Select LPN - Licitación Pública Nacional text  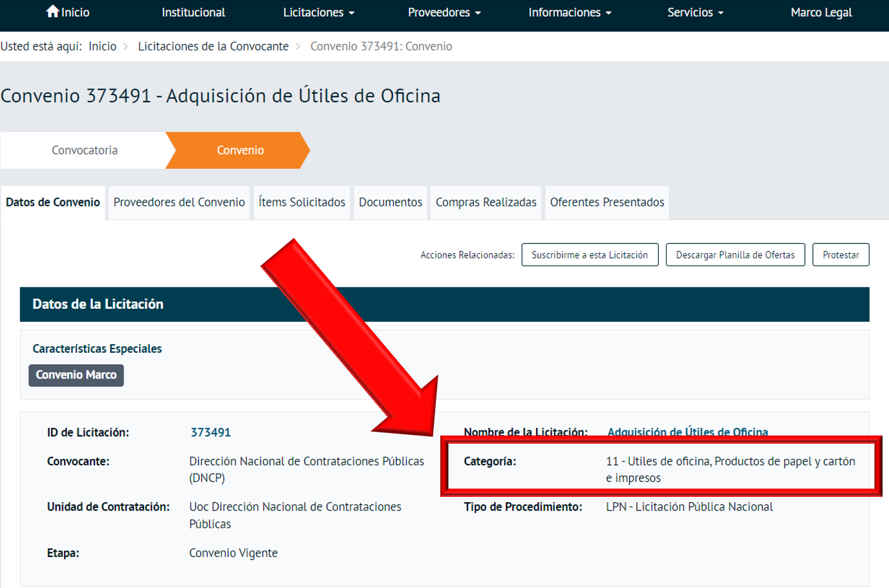pos(689,507)
